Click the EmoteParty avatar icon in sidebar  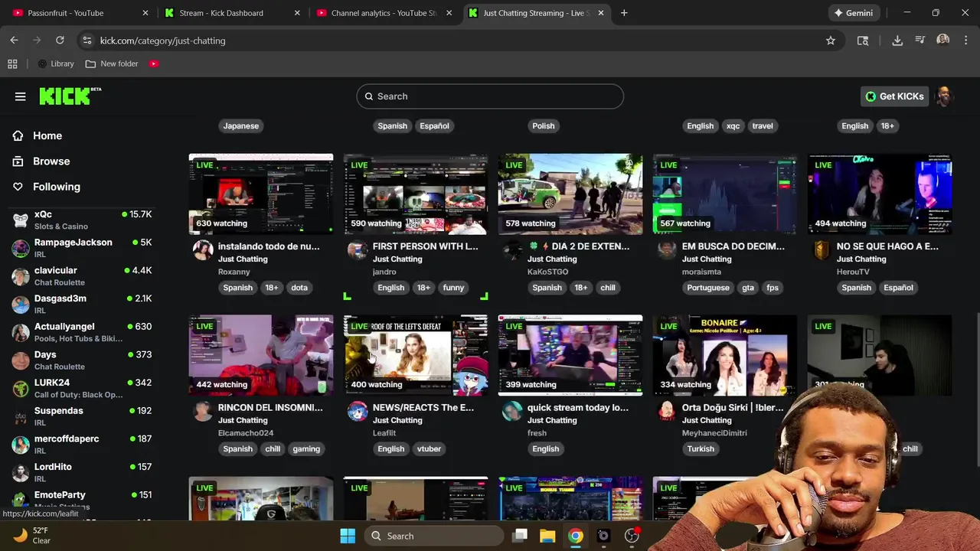[21, 500]
